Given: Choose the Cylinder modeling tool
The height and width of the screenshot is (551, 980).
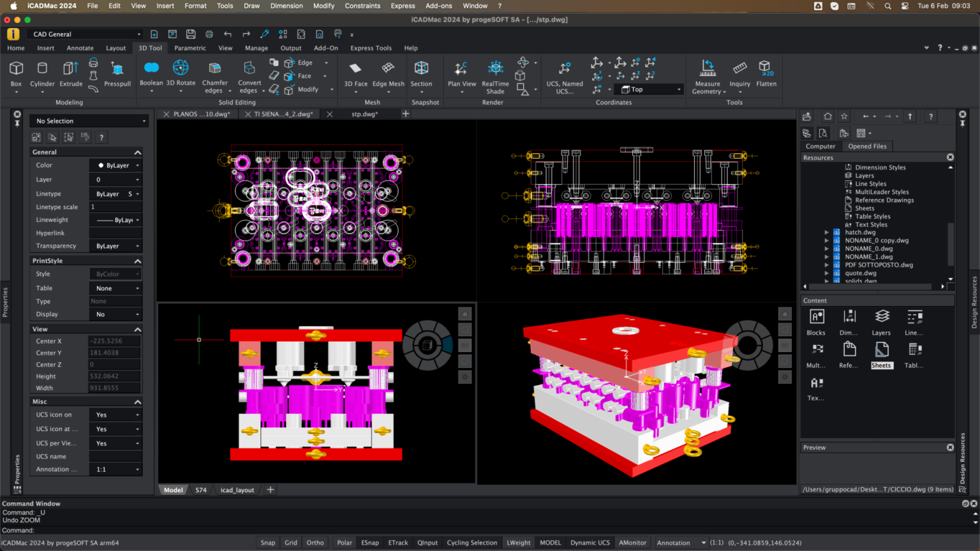Looking at the screenshot, I should coord(42,73).
